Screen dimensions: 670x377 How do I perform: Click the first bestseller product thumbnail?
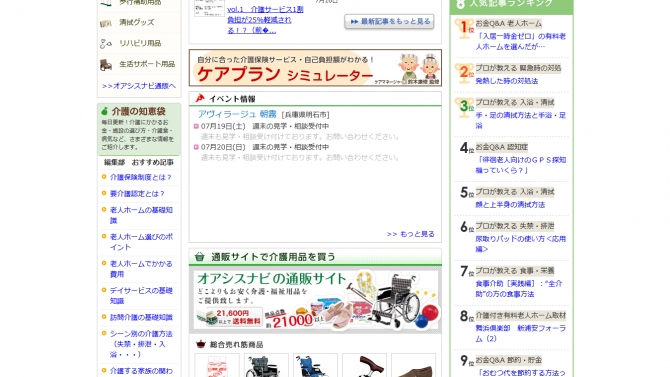coord(217,365)
